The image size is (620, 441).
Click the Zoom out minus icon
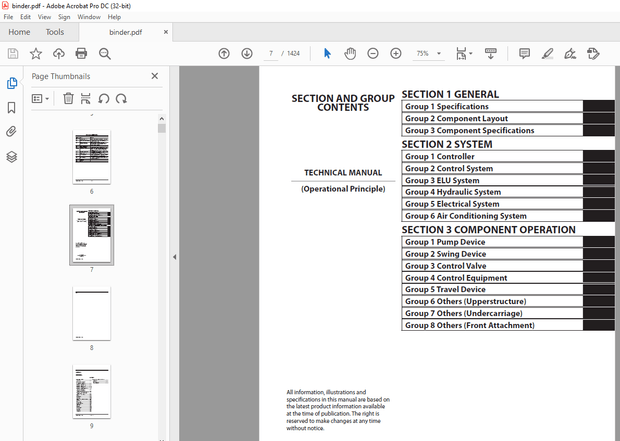(373, 53)
